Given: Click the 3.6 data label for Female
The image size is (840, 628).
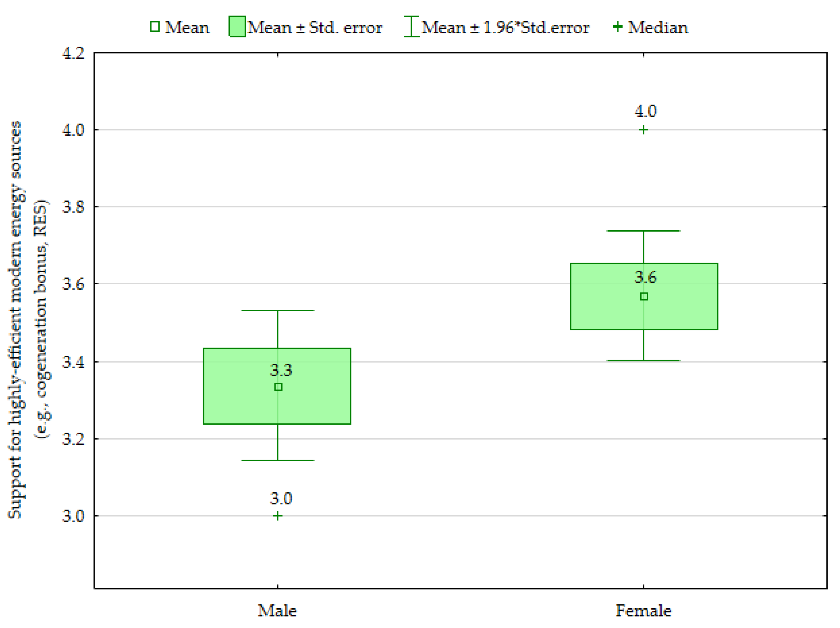Looking at the screenshot, I should click(646, 277).
